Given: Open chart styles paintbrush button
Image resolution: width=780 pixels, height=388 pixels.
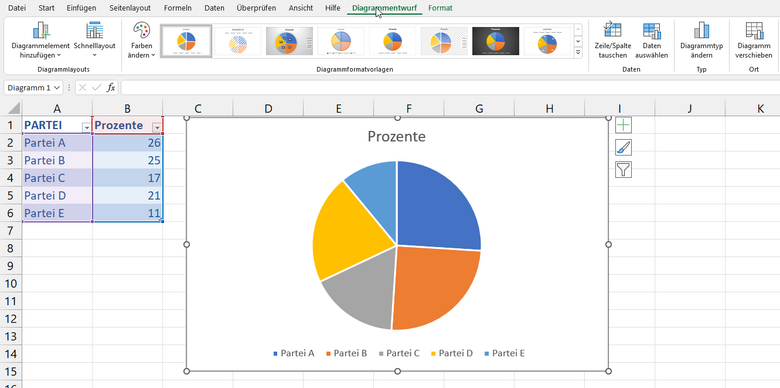Looking at the screenshot, I should click(x=623, y=147).
